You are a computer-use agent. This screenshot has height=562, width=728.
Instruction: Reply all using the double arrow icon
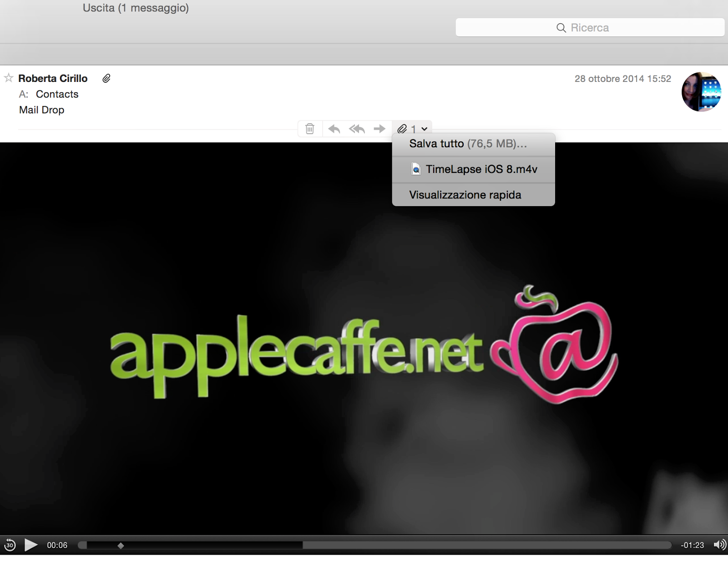(357, 129)
